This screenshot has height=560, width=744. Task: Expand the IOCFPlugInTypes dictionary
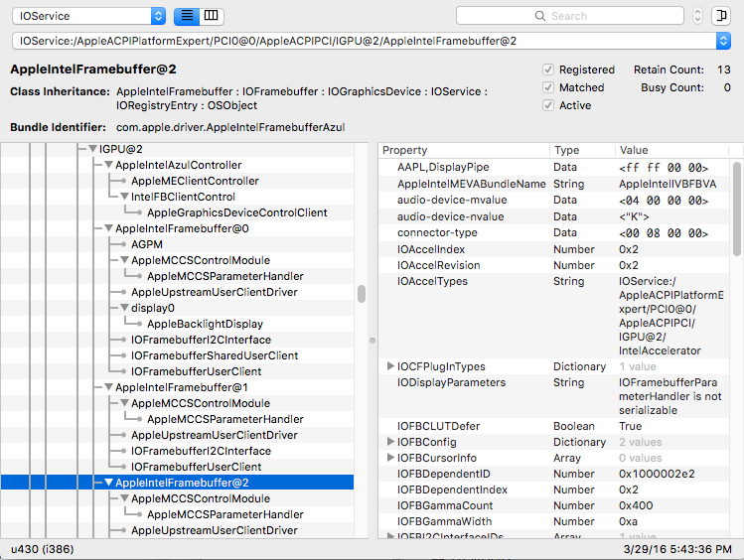click(x=390, y=366)
